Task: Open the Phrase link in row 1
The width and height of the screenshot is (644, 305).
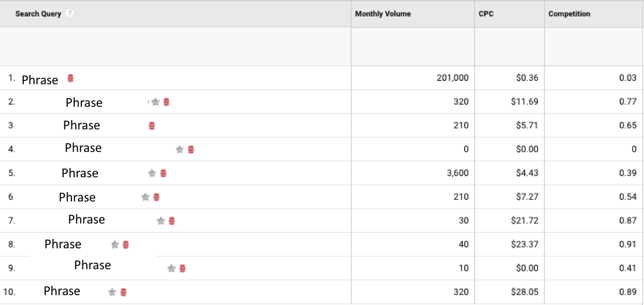Action: pyautogui.click(x=40, y=80)
